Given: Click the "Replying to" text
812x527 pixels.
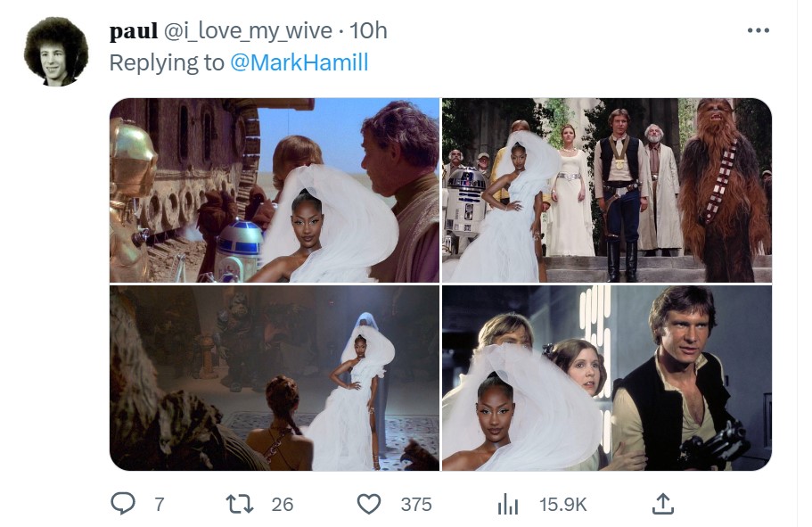Looking at the screenshot, I should (167, 62).
